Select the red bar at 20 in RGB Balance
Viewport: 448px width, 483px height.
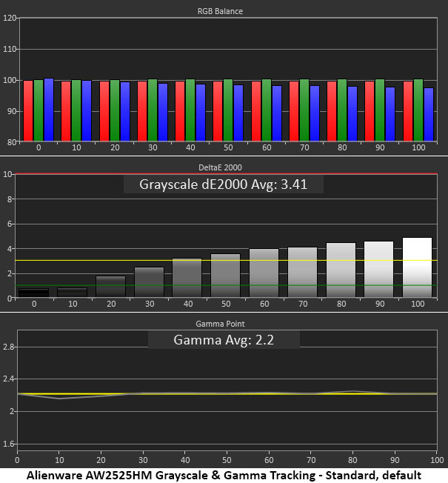pos(104,111)
